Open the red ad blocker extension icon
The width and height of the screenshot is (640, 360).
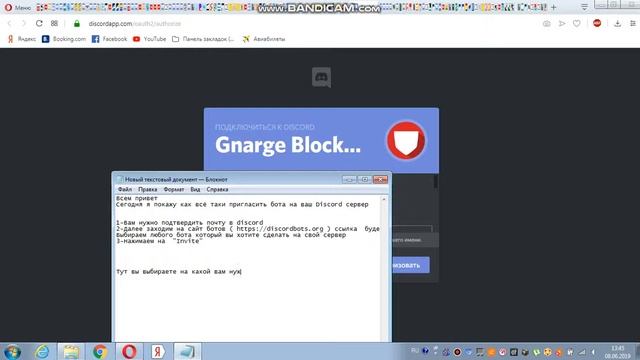tap(597, 23)
